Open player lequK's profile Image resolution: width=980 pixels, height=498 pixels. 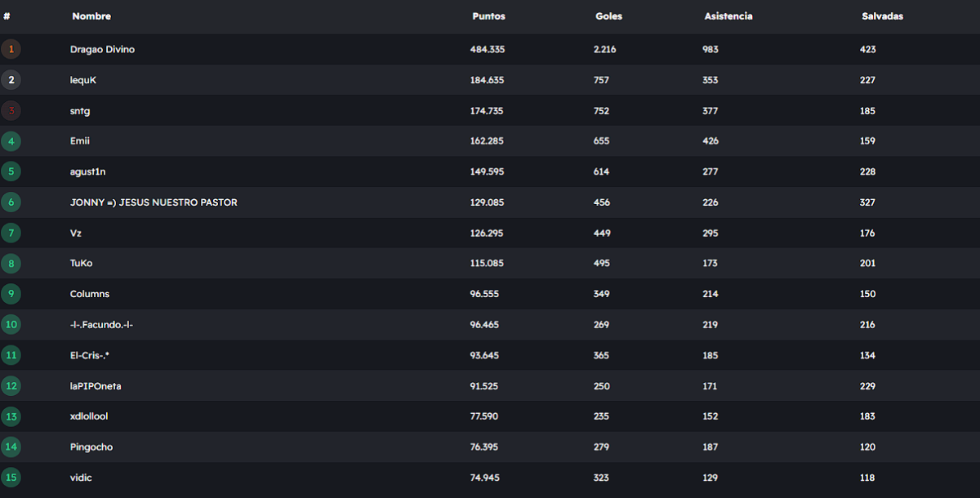click(x=83, y=80)
